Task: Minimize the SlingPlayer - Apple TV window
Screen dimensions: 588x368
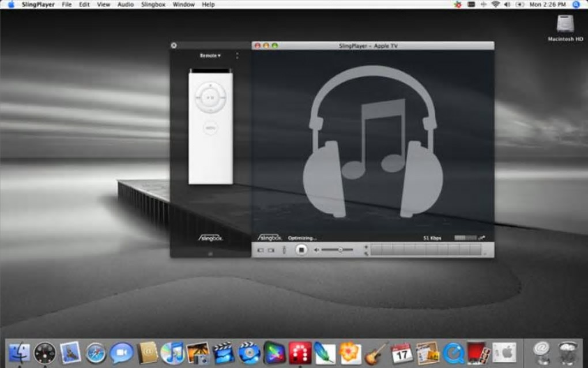Action: pos(266,46)
